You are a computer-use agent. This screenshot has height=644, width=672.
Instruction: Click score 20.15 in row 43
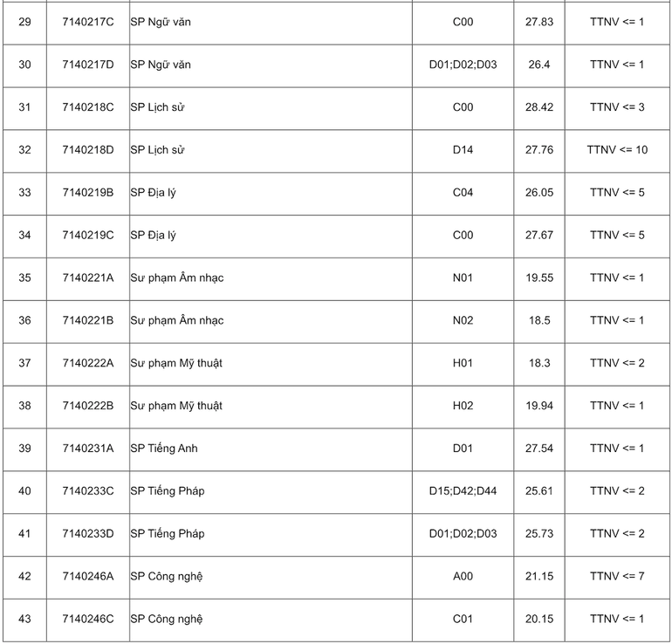coord(538,619)
